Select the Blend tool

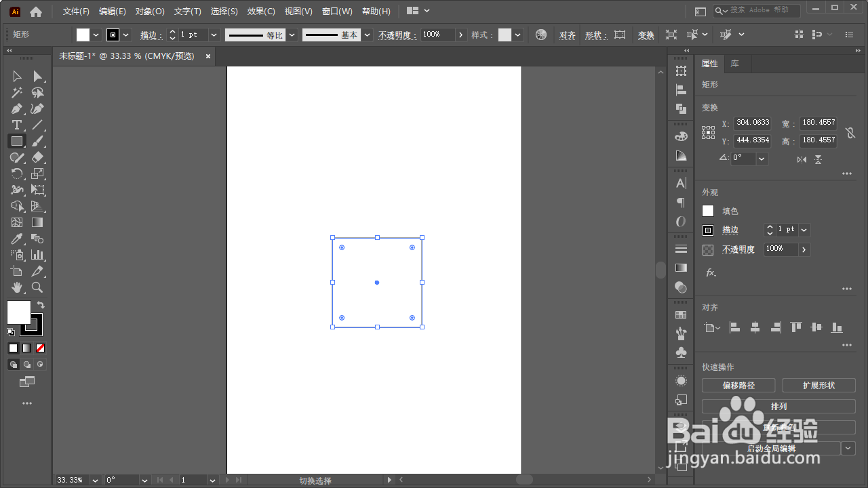[x=38, y=239]
